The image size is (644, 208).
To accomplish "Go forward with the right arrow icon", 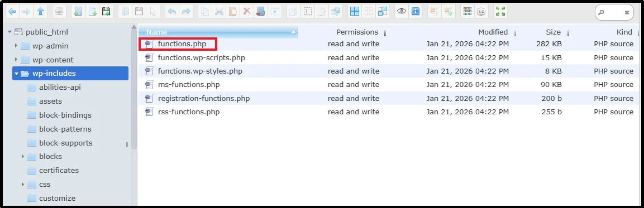I will (26, 12).
